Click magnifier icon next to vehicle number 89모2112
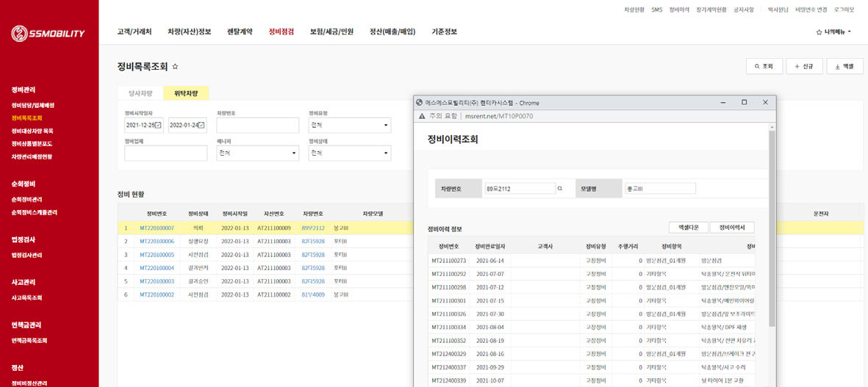The width and height of the screenshot is (868, 387). point(559,189)
